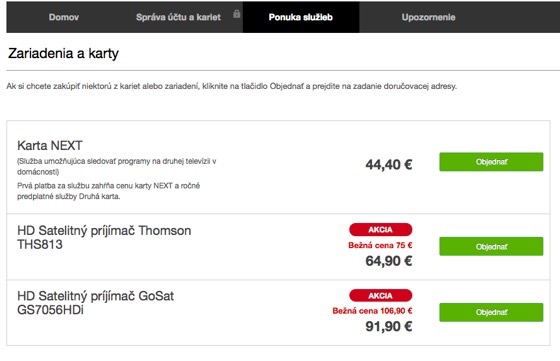This screenshot has width=560, height=361.
Task: Switch to Správa účtu a kariet tab
Action: tap(178, 17)
